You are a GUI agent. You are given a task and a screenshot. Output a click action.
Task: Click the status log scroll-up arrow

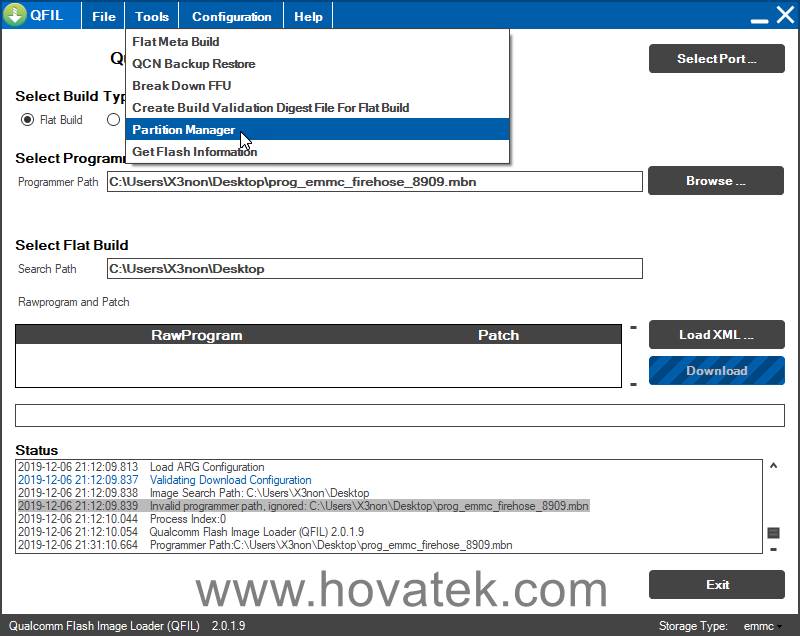click(773, 466)
